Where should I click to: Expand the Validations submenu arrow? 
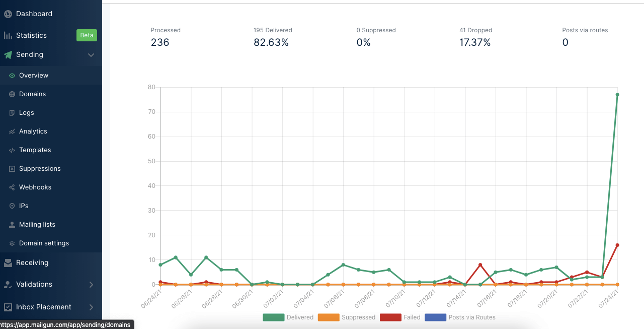(x=91, y=285)
